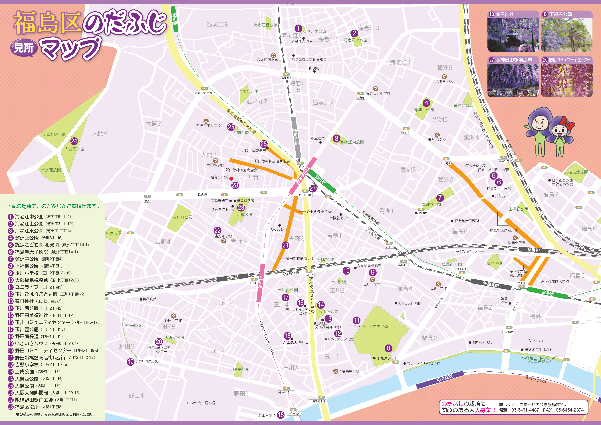This screenshot has height=425, width=601.
Task: Click the contact information box with phone numbers
Action: pyautogui.click(x=512, y=405)
